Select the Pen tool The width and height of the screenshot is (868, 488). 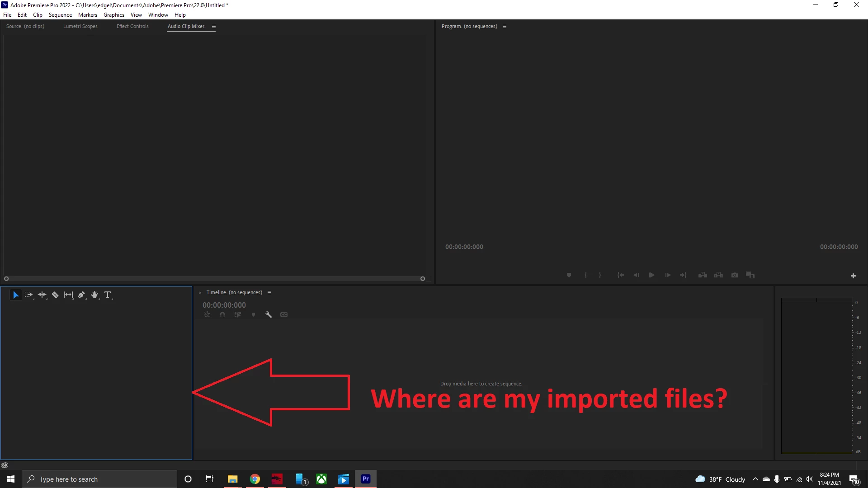coord(81,295)
